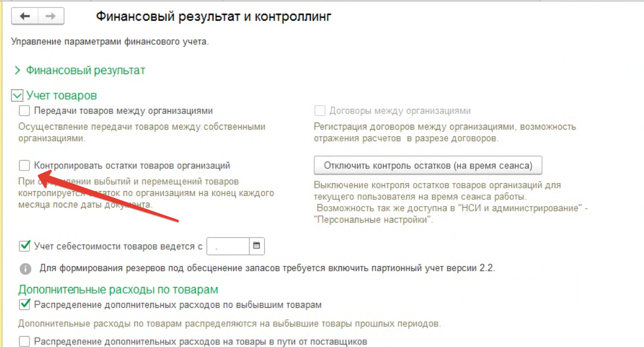Click the Дополнительные расходы по товарам heading
Viewport: 644px width, 347px height.
118,289
